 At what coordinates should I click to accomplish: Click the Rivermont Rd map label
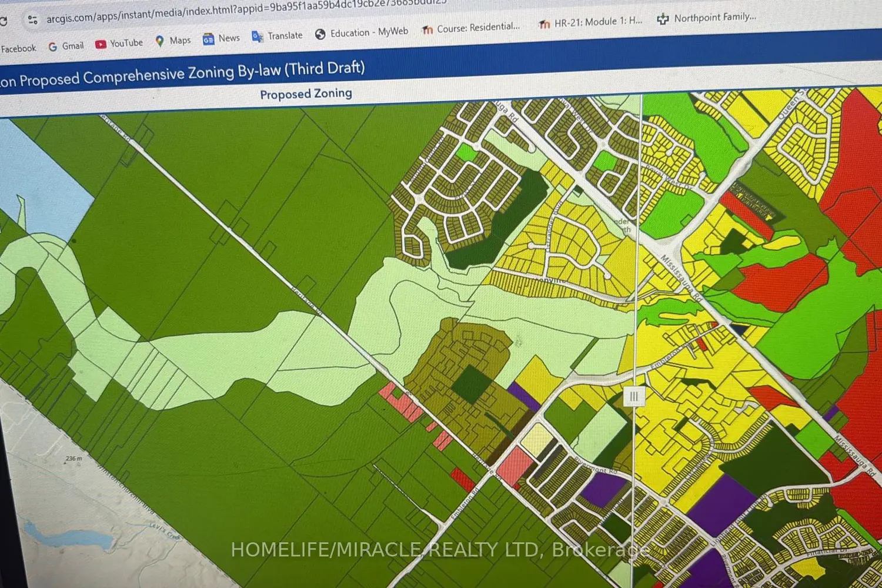596,466
